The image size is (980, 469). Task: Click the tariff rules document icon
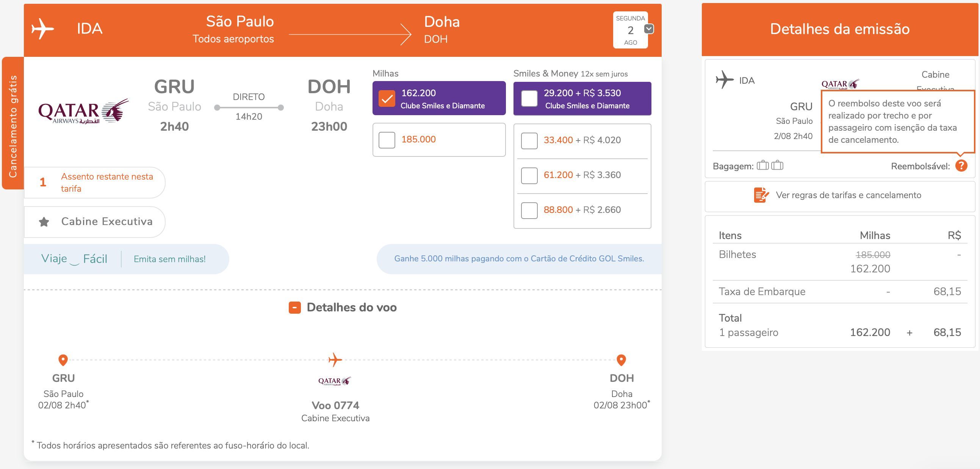(x=761, y=195)
